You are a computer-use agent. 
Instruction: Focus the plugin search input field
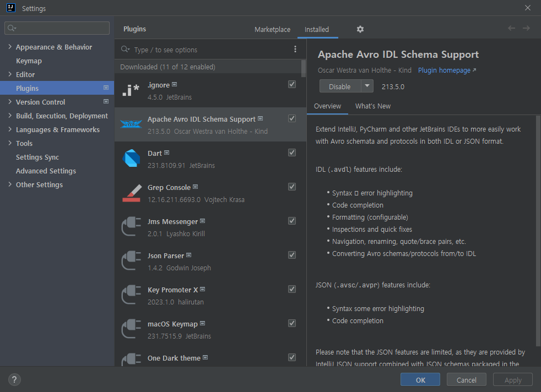(x=210, y=50)
